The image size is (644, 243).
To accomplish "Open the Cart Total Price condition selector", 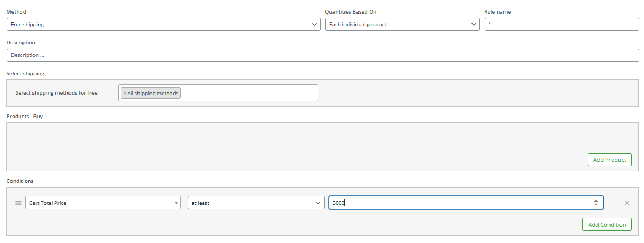I will click(x=103, y=203).
